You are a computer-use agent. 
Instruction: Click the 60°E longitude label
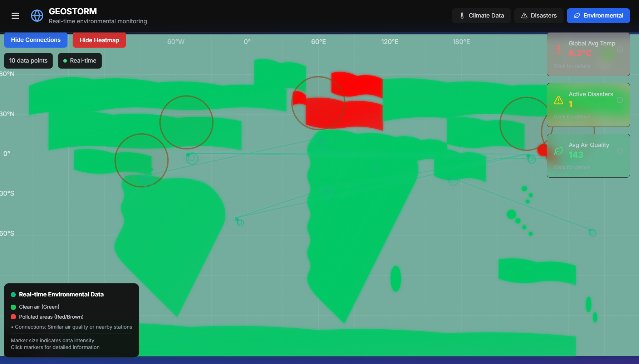319,42
